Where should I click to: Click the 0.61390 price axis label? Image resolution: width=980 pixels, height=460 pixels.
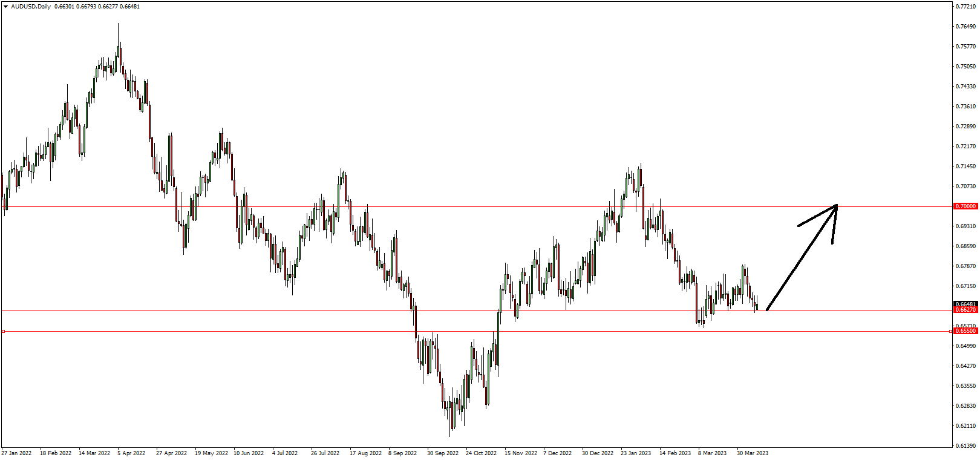[x=965, y=446]
